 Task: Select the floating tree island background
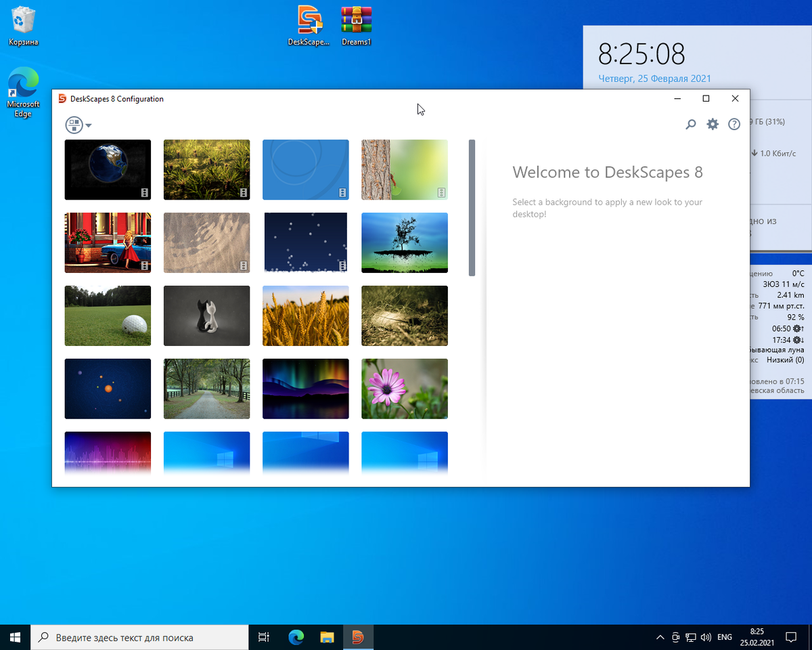(x=404, y=243)
